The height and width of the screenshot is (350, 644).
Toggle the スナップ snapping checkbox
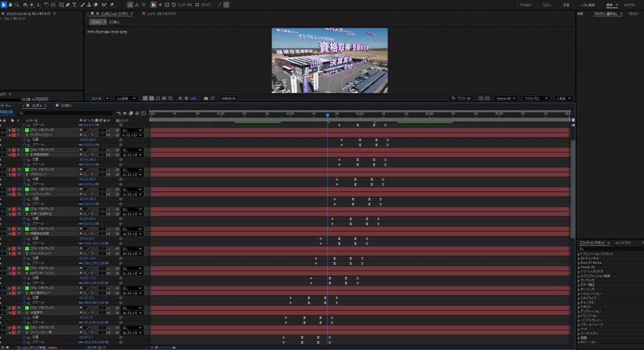coord(197,4)
